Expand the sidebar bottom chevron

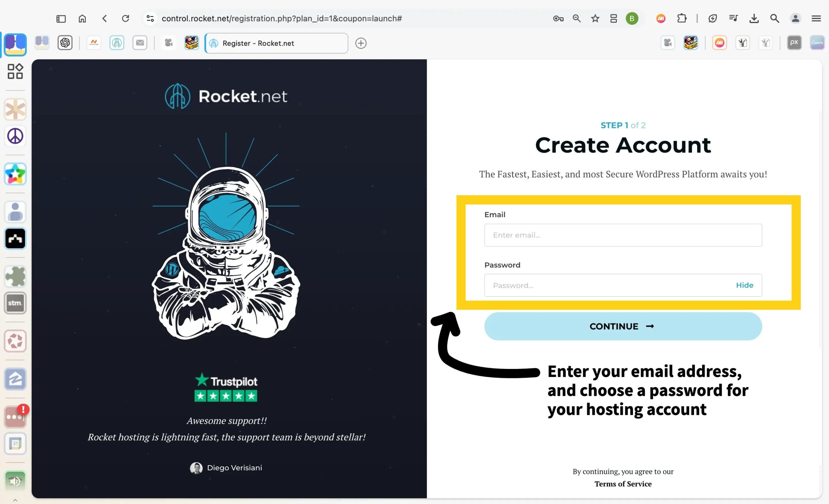(15, 500)
